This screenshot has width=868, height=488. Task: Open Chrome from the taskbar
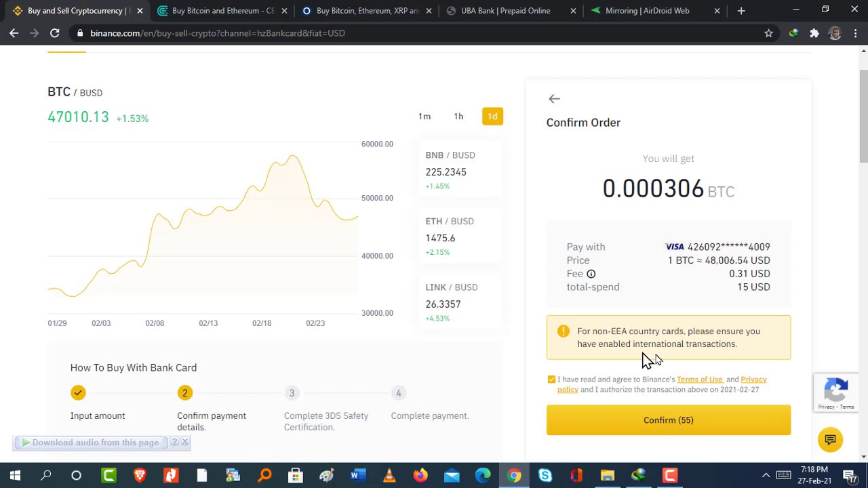point(514,476)
